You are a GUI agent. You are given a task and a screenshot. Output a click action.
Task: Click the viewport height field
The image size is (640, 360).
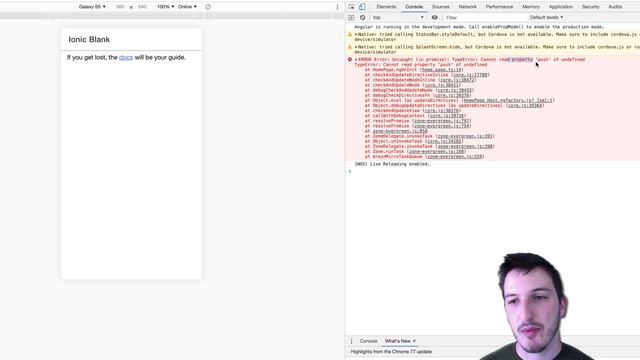coord(142,7)
